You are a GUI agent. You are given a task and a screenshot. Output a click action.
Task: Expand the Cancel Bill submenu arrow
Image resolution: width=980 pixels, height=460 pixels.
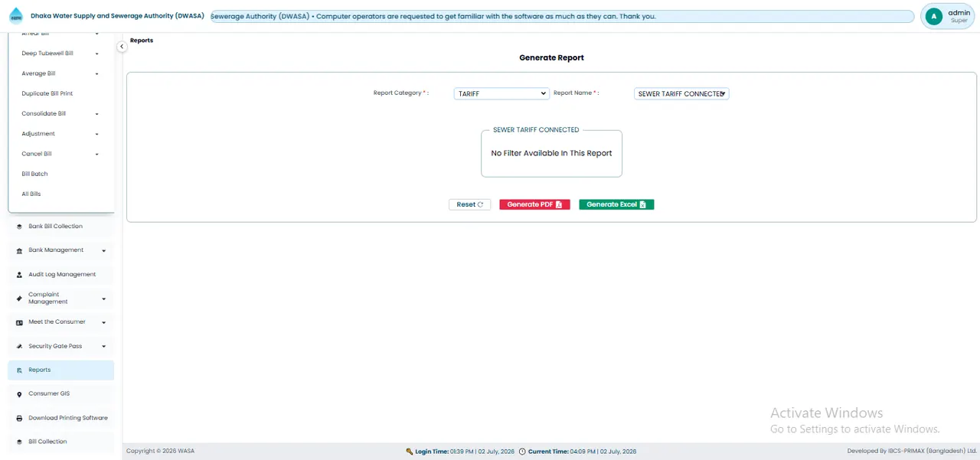[x=97, y=154]
